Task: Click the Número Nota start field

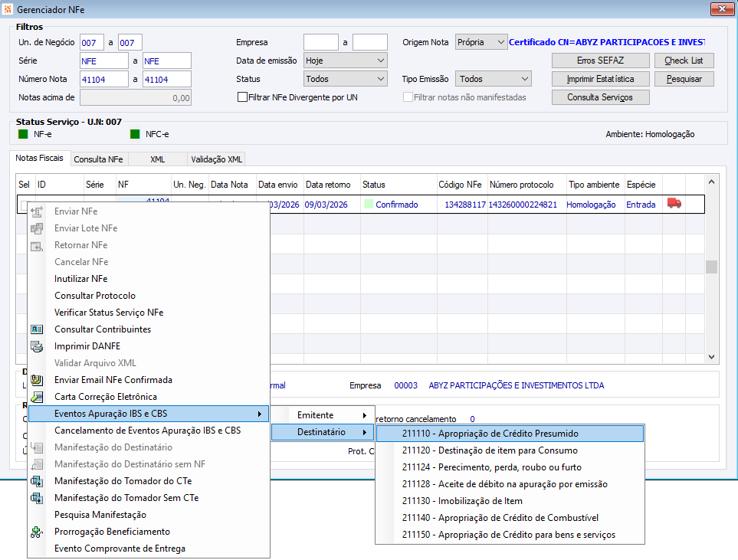Action: pyautogui.click(x=103, y=79)
